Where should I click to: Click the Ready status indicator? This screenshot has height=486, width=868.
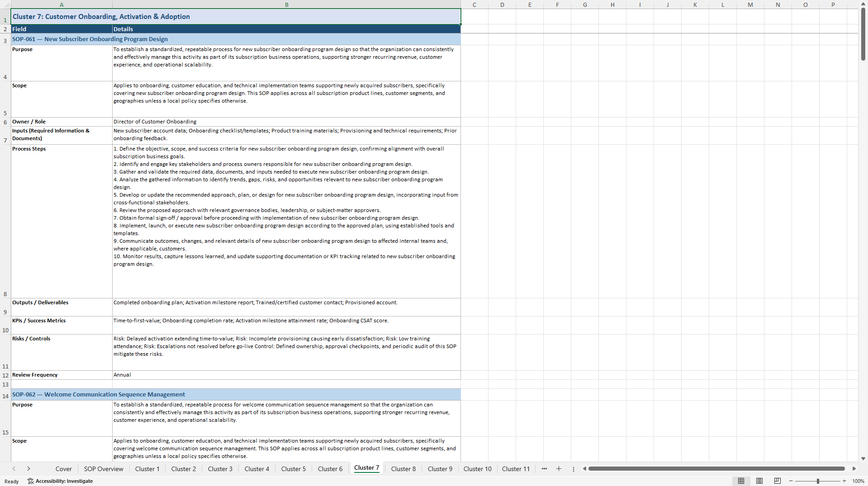point(11,481)
